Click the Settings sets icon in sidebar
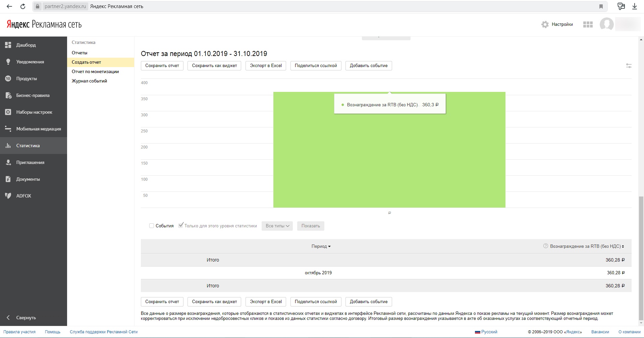The image size is (644, 338). pyautogui.click(x=8, y=112)
